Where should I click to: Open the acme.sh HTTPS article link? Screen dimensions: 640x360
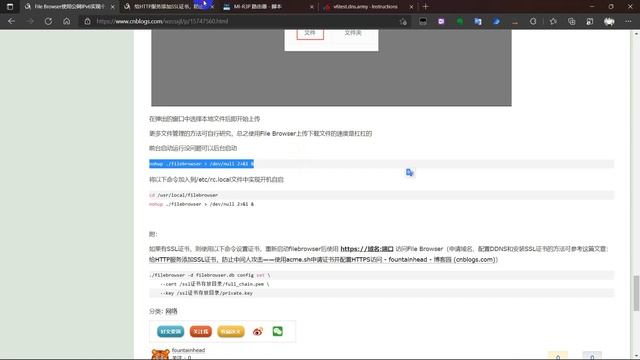tap(322, 260)
